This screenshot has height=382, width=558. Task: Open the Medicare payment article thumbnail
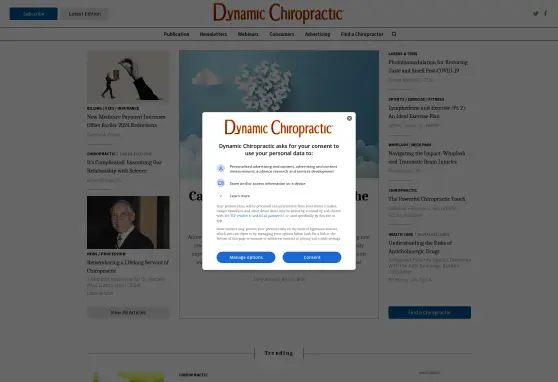coord(128,77)
